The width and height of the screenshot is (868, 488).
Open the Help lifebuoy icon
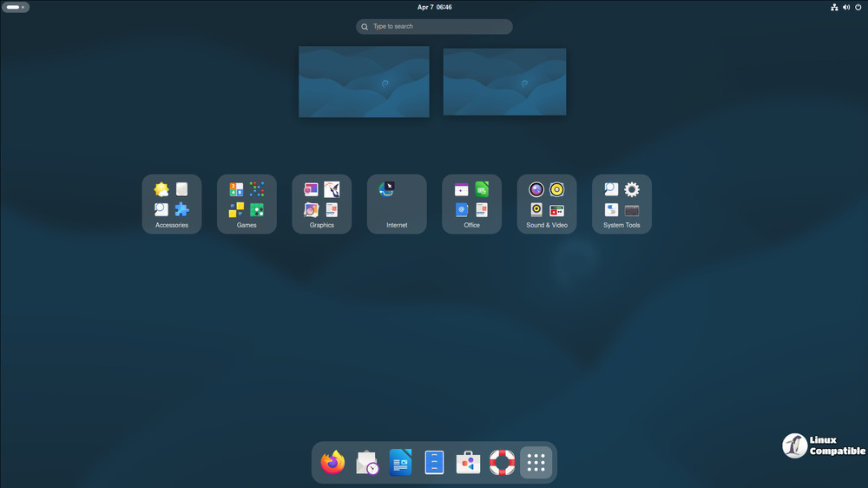(x=502, y=463)
